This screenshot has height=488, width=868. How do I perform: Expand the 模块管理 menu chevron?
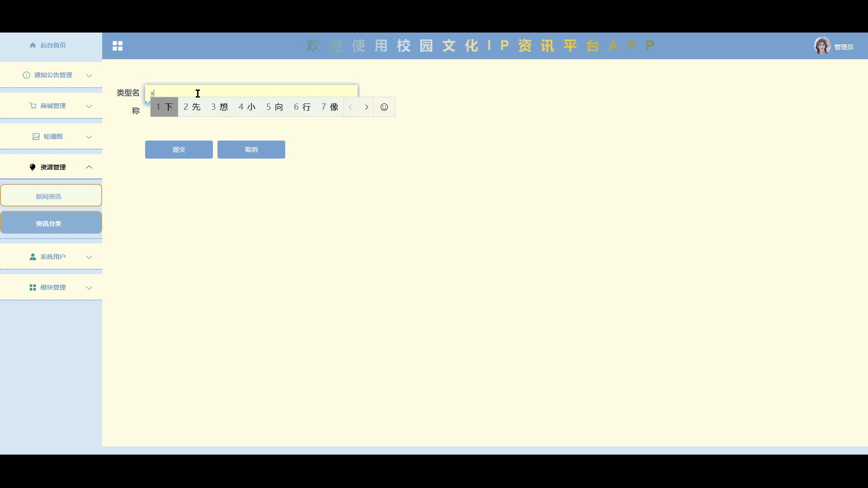coord(89,288)
